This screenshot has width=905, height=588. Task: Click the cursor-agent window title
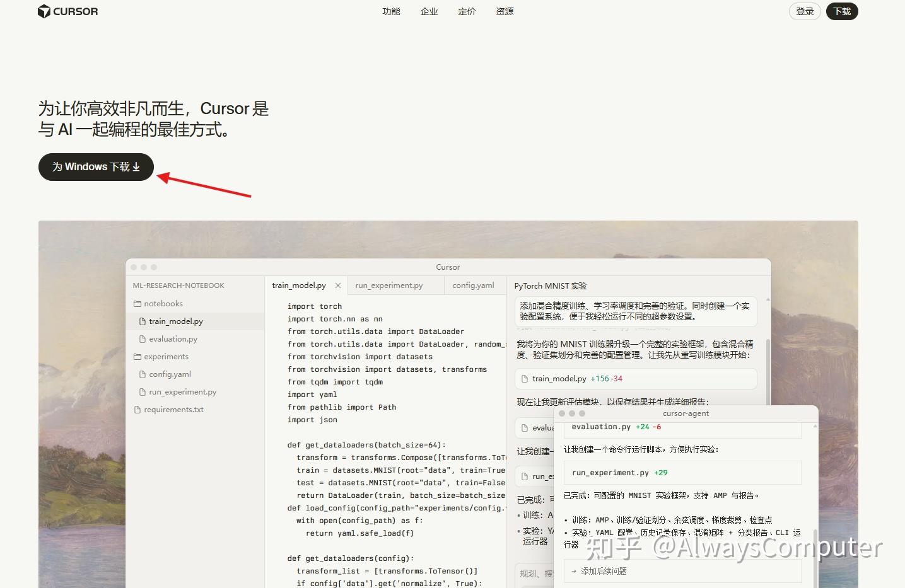[x=686, y=413]
